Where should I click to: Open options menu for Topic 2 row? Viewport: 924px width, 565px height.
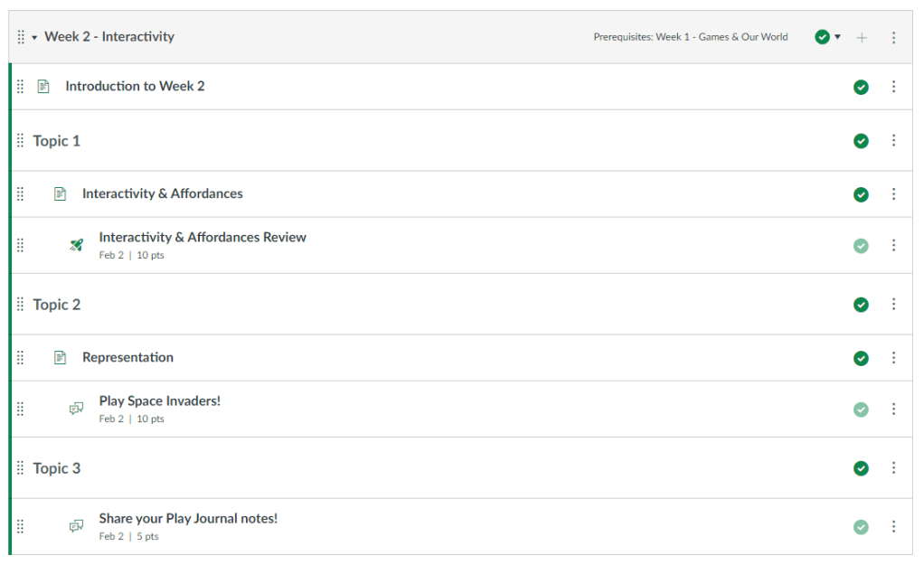893,305
